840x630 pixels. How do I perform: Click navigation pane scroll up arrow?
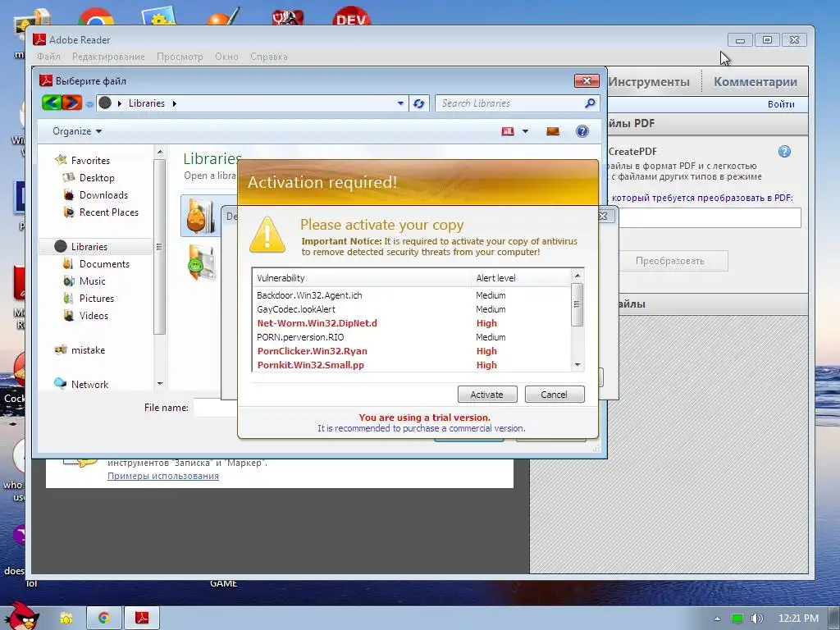(160, 153)
